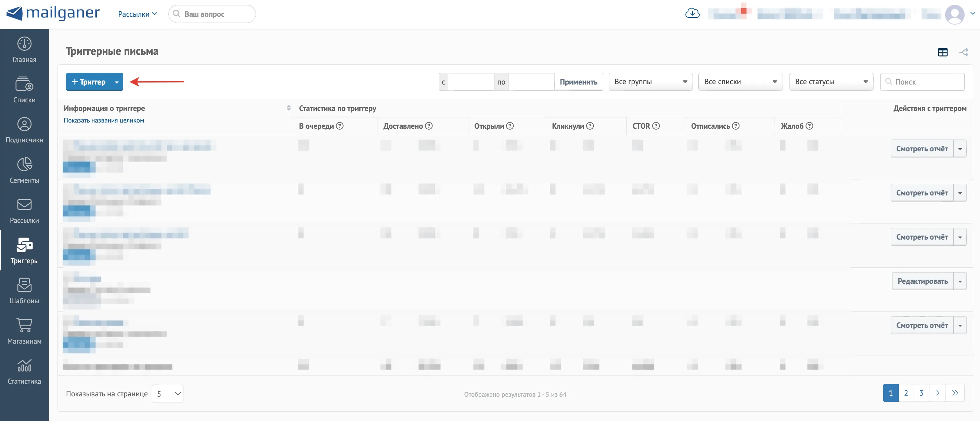
Task: Expand the Все группы dropdown
Action: tap(650, 82)
